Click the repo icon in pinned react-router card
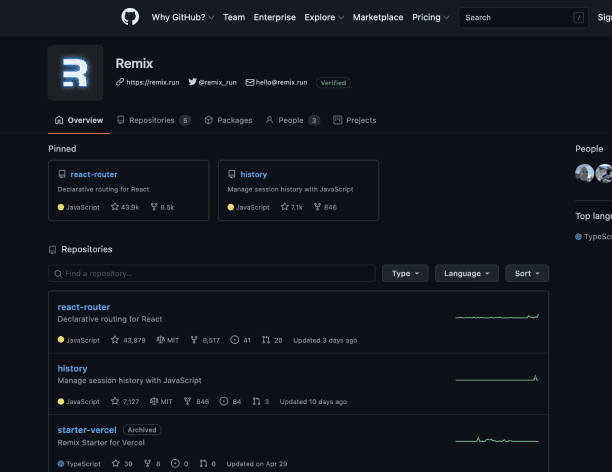 pyautogui.click(x=62, y=174)
